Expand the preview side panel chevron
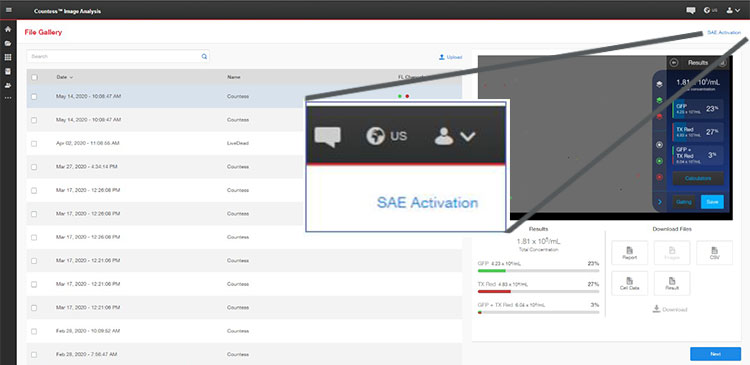 coord(660,202)
